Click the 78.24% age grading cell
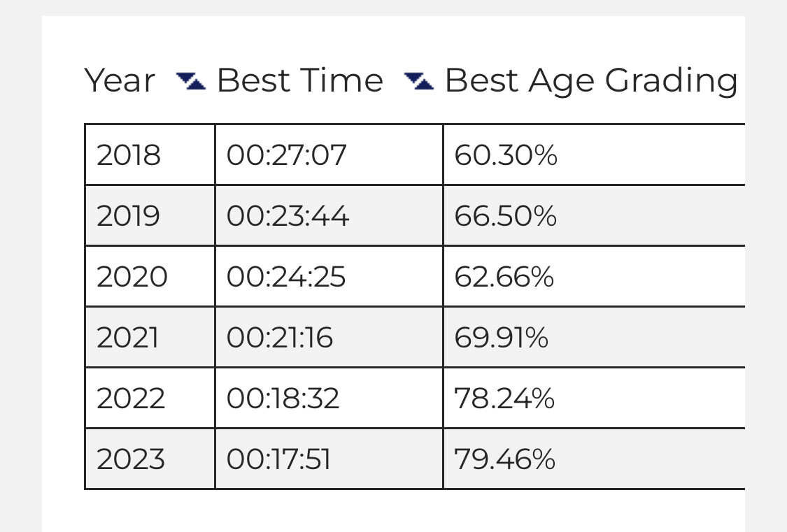 point(594,398)
